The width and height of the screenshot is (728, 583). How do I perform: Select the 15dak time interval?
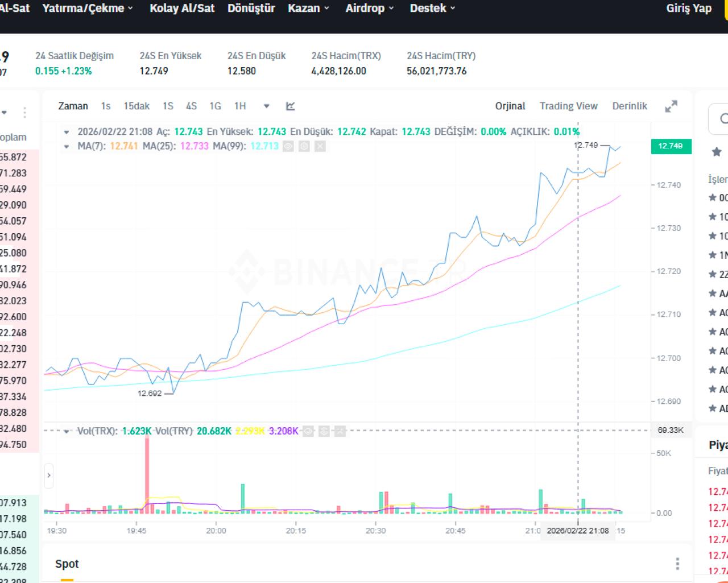coord(136,106)
